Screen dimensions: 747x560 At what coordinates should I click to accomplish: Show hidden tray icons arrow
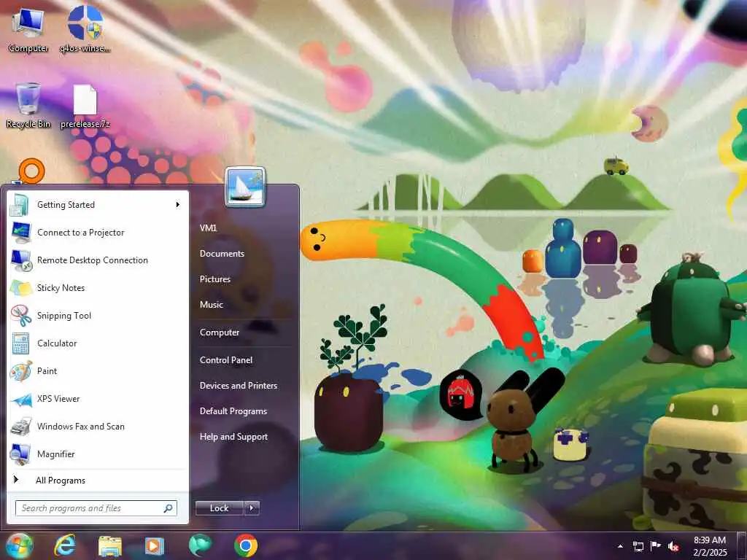click(620, 546)
